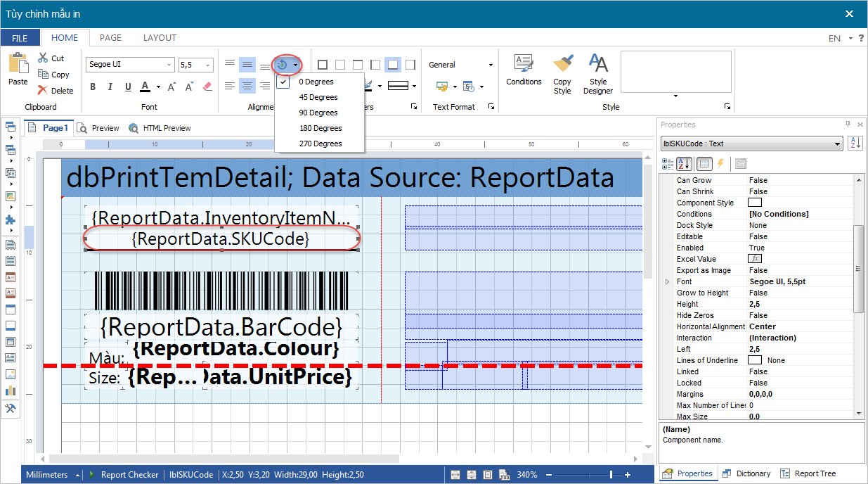Click the font color A icon
Screen dimensions: 868x484
145,87
